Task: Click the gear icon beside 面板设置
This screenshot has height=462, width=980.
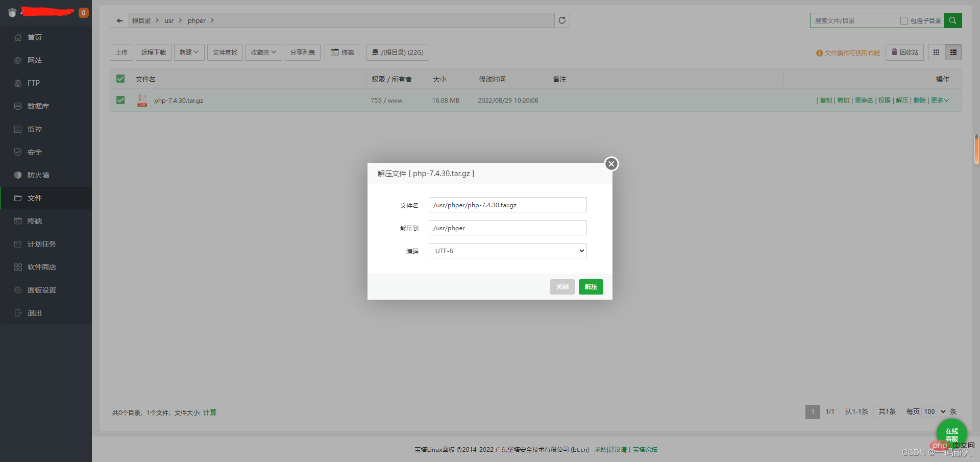Action: pyautogui.click(x=18, y=290)
